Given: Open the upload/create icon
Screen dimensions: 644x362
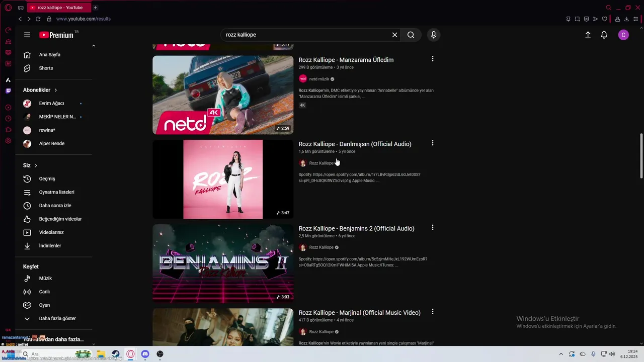Looking at the screenshot, I should coord(588,35).
